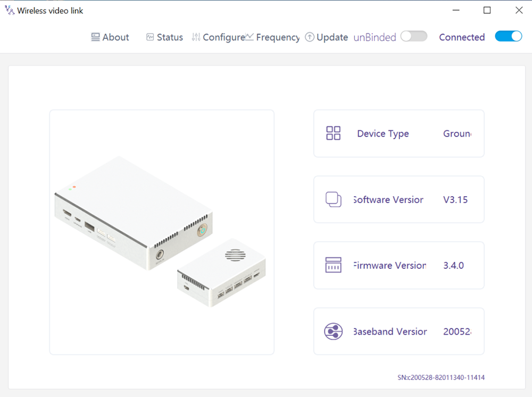Click the Update upload arrow icon
The height and width of the screenshot is (397, 532).
pyautogui.click(x=310, y=37)
